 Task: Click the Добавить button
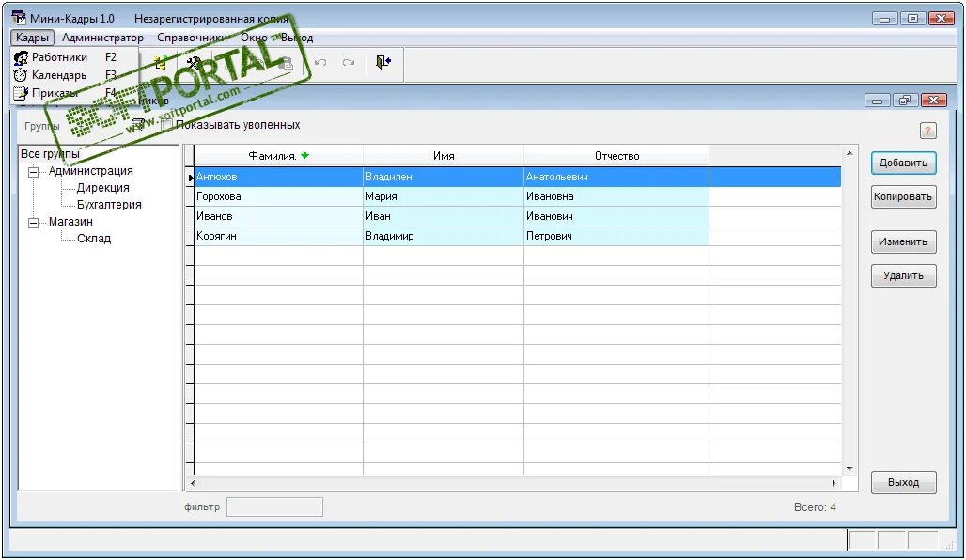pyautogui.click(x=903, y=163)
